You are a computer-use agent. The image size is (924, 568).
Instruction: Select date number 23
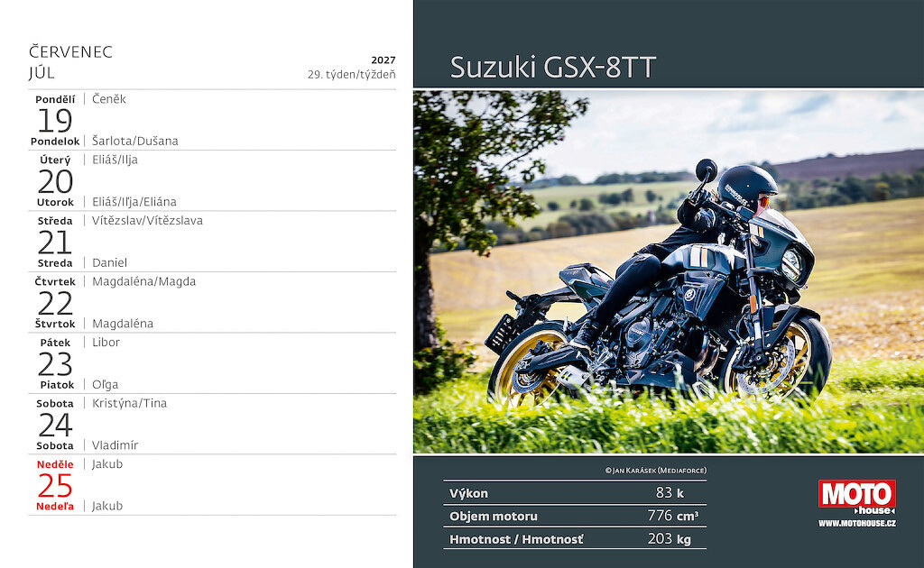55,363
